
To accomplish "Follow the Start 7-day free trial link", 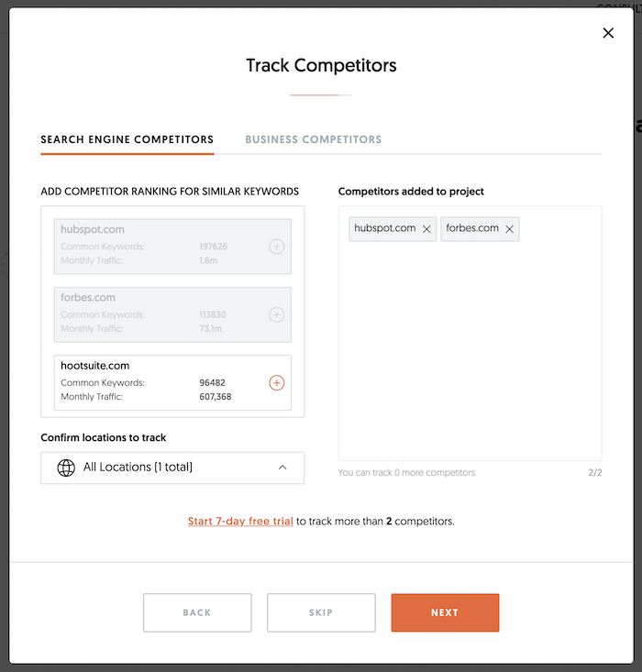I will click(x=240, y=522).
